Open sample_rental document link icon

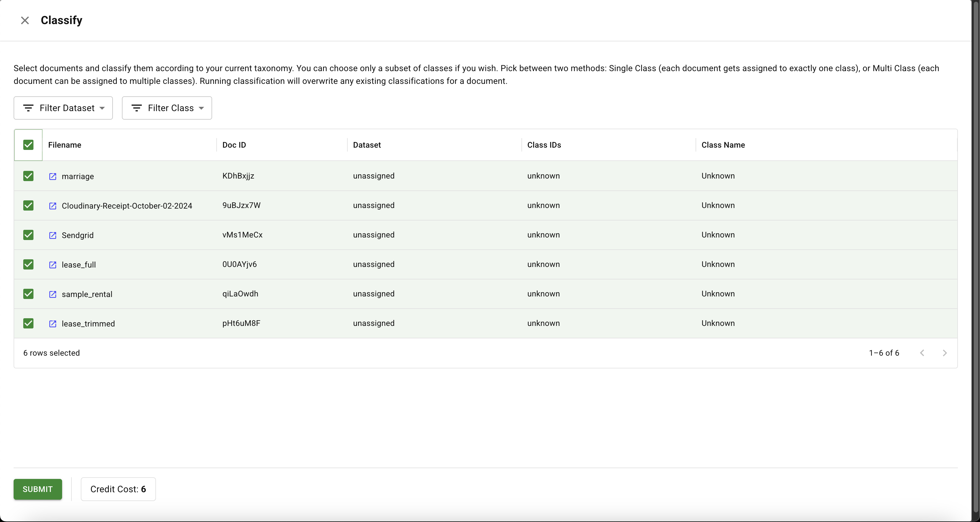point(53,294)
